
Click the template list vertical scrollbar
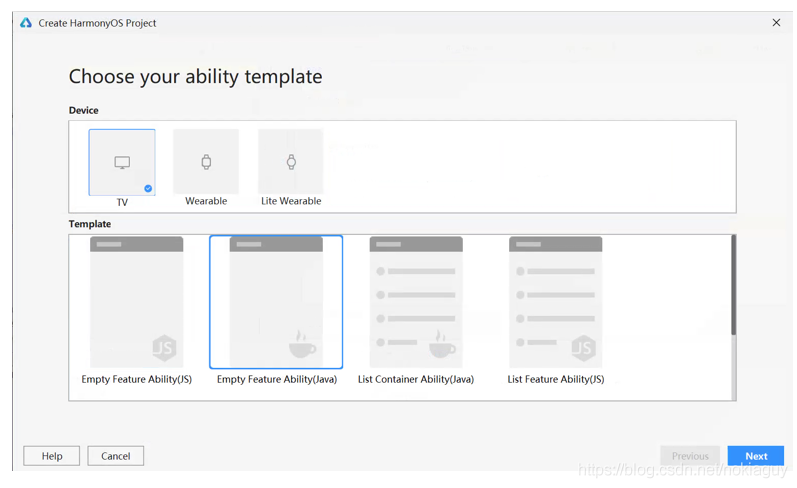733,285
